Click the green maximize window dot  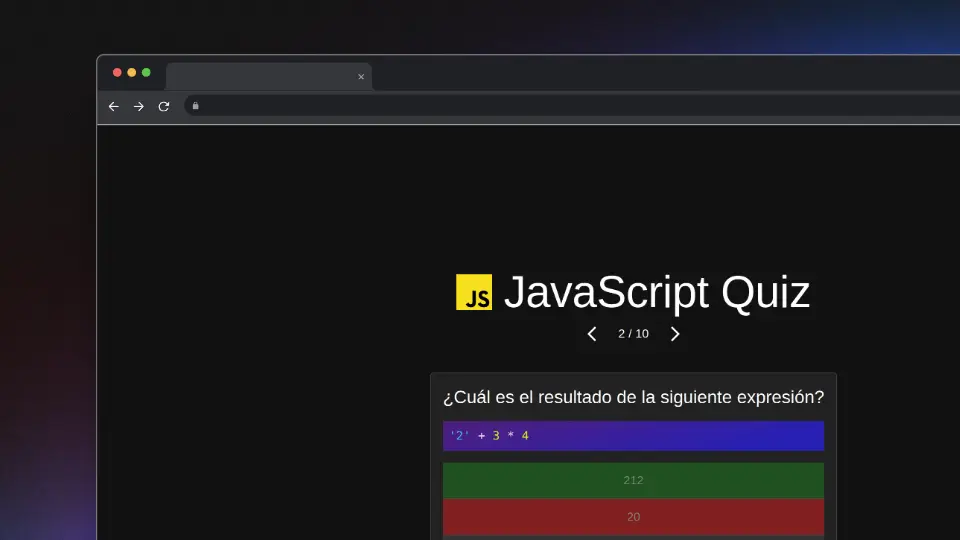pyautogui.click(x=146, y=72)
